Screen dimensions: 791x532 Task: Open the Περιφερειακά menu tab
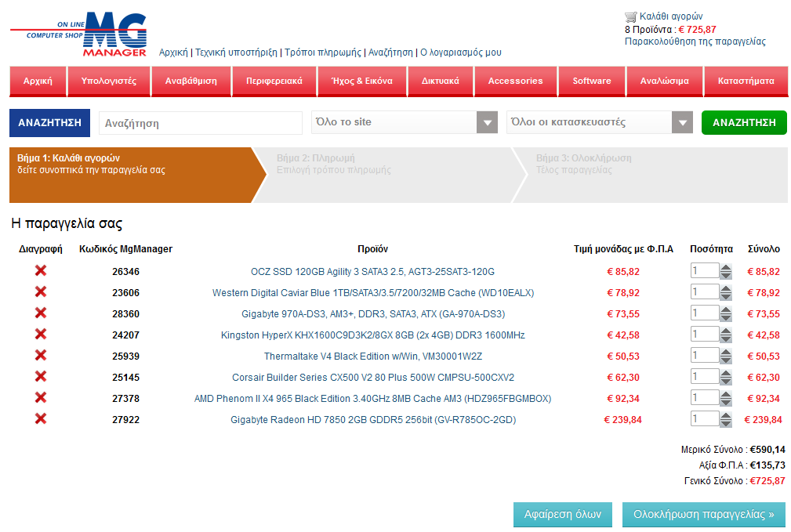274,81
